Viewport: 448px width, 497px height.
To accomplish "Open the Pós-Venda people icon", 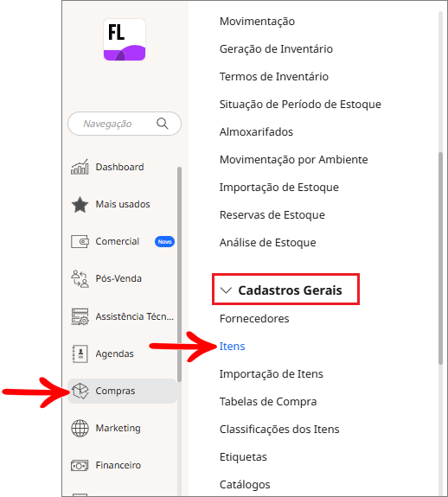I will click(80, 278).
